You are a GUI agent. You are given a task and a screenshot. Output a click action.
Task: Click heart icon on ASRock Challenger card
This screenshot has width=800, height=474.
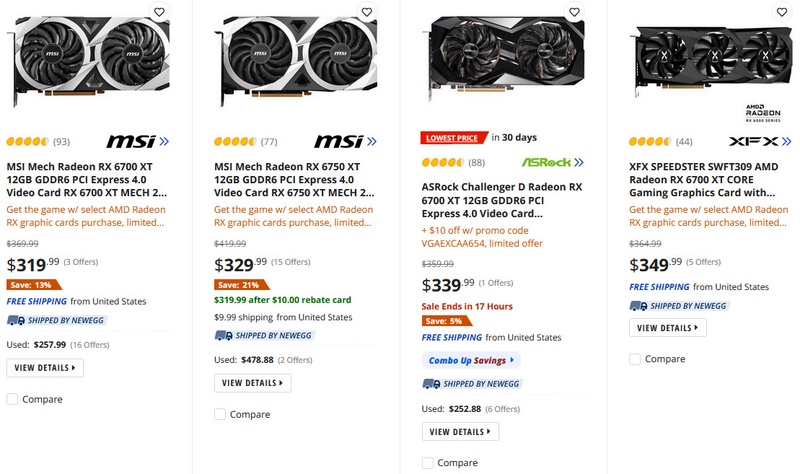point(574,13)
